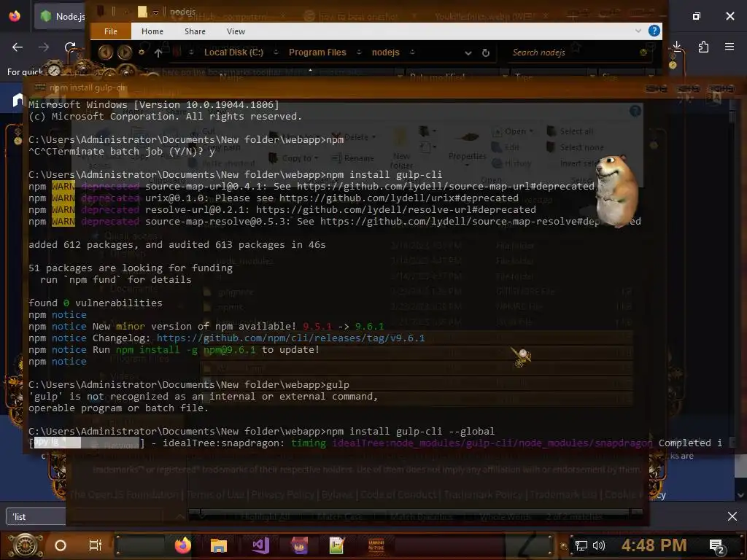Open the Firefox hamburger application menu
Screen dimensions: 747x560
pos(729,47)
